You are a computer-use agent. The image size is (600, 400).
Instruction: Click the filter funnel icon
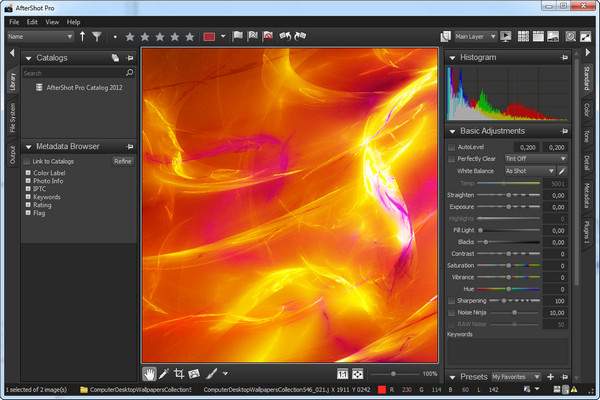(x=96, y=36)
